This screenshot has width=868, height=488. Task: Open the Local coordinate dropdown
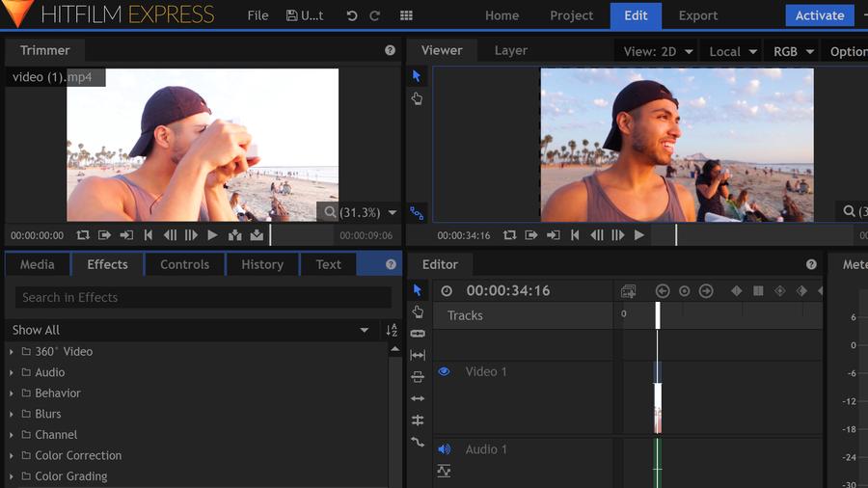click(732, 51)
